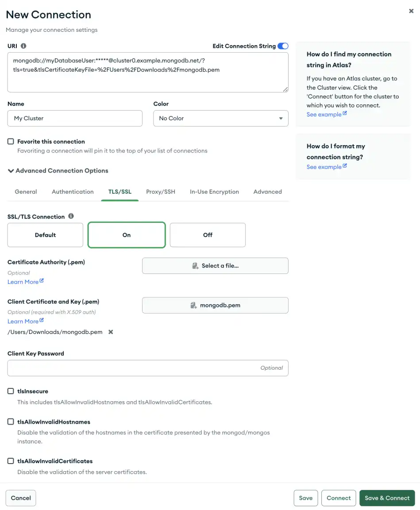Disable the Edit Connection String toggle

pos(283,46)
